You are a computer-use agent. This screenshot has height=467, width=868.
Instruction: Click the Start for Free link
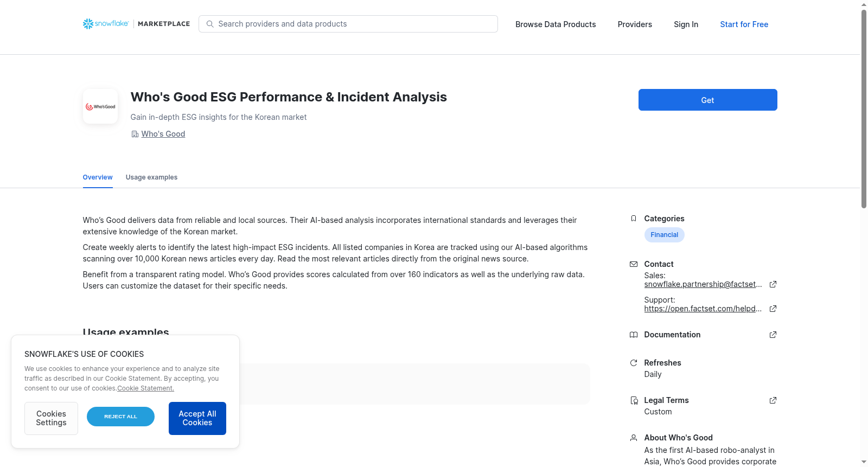click(744, 24)
